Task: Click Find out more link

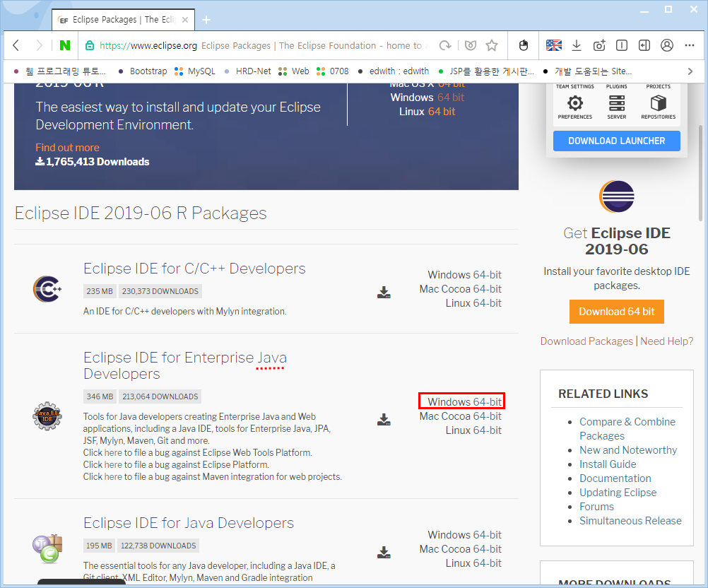Action: coord(67,148)
